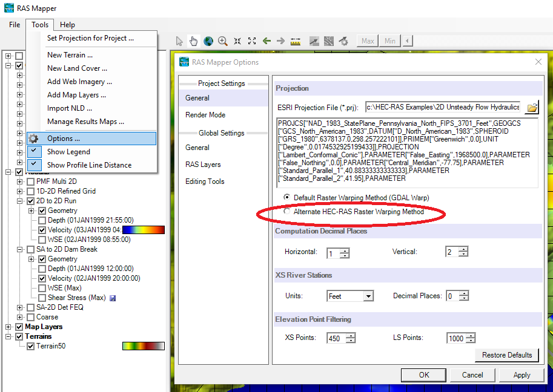The image size is (553, 392).
Task: Toggle 1D-2D Refined Grid checkbox
Action: (x=31, y=191)
